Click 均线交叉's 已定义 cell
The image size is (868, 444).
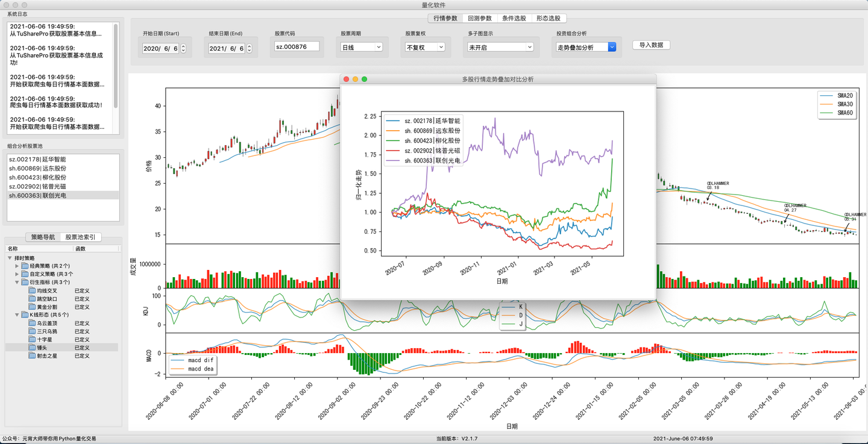click(x=82, y=290)
